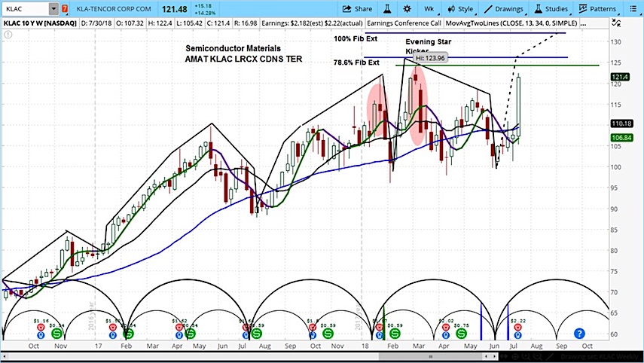Image resolution: width=644 pixels, height=363 pixels.
Task: Click the Hi: 123.96 price bubble
Action: [x=430, y=58]
